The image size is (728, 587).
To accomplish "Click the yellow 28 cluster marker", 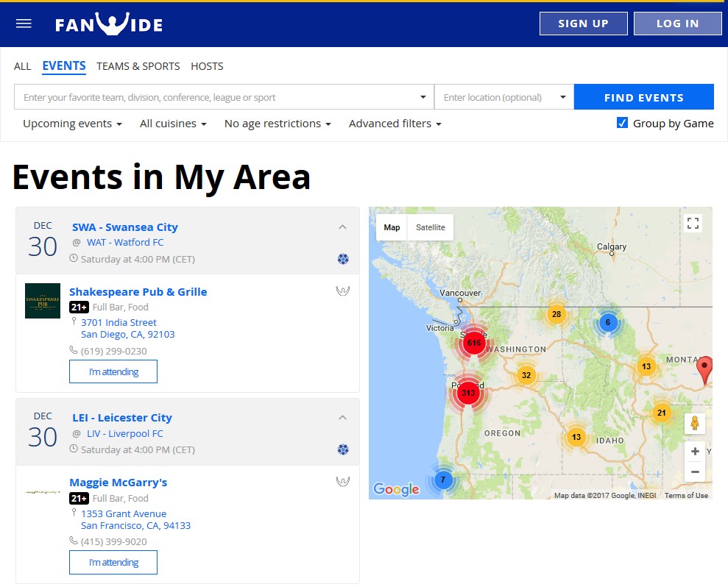I will (556, 314).
